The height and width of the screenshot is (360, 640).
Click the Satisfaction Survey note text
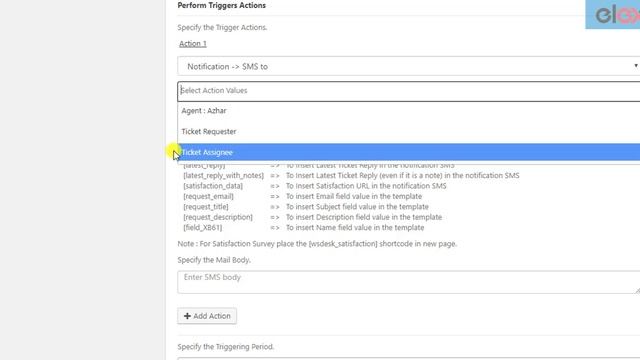pos(317,244)
